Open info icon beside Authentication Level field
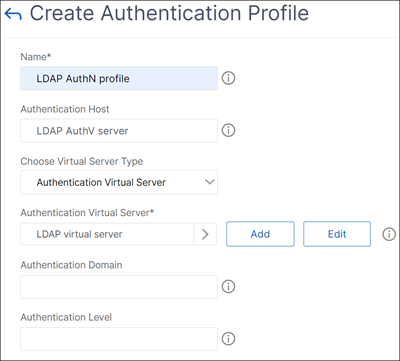Image resolution: width=400 pixels, height=361 pixels. 228,339
